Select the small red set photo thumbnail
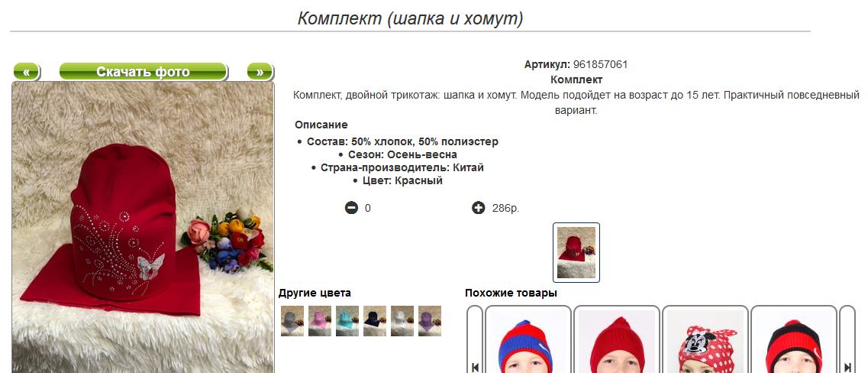This screenshot has height=373, width=868. click(576, 253)
